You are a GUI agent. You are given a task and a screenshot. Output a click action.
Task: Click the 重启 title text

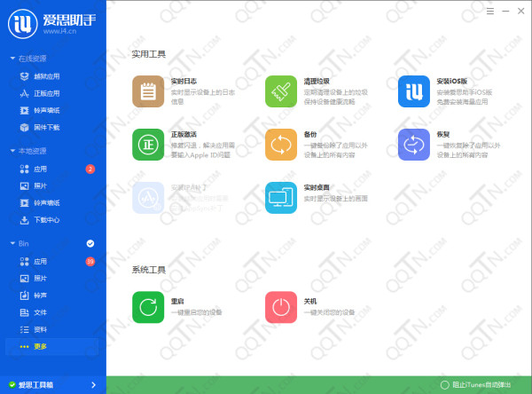[177, 302]
